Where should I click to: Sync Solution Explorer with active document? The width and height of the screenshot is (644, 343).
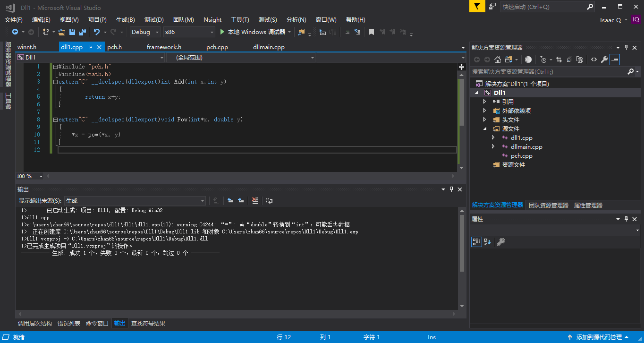click(x=559, y=60)
